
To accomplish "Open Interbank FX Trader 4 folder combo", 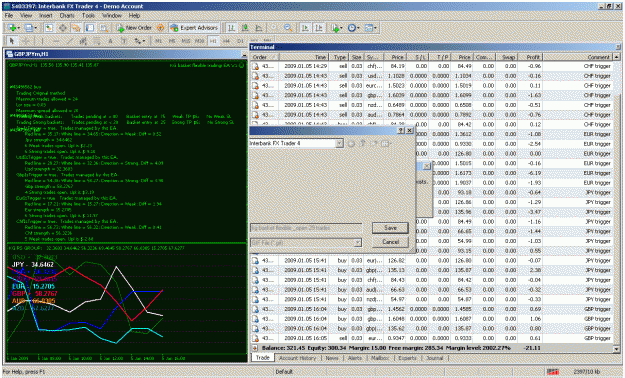I will tap(296, 143).
